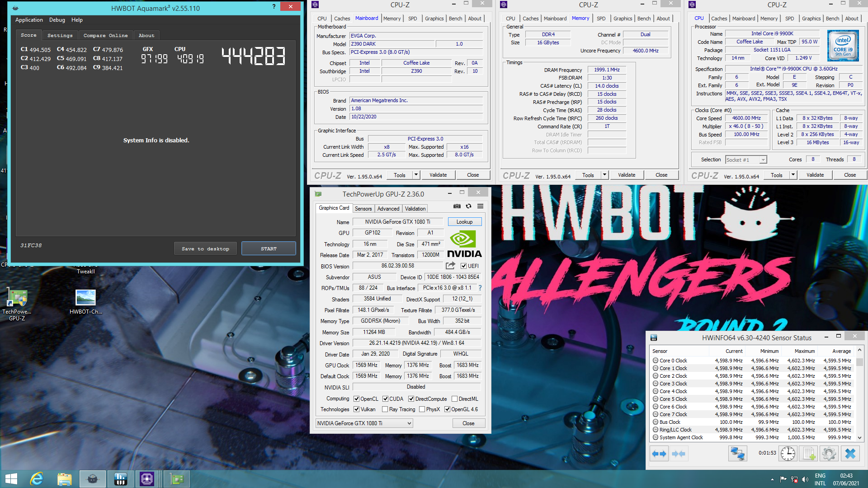The height and width of the screenshot is (488, 868).
Task: Toggle the DirectML checkbox
Action: [455, 399]
